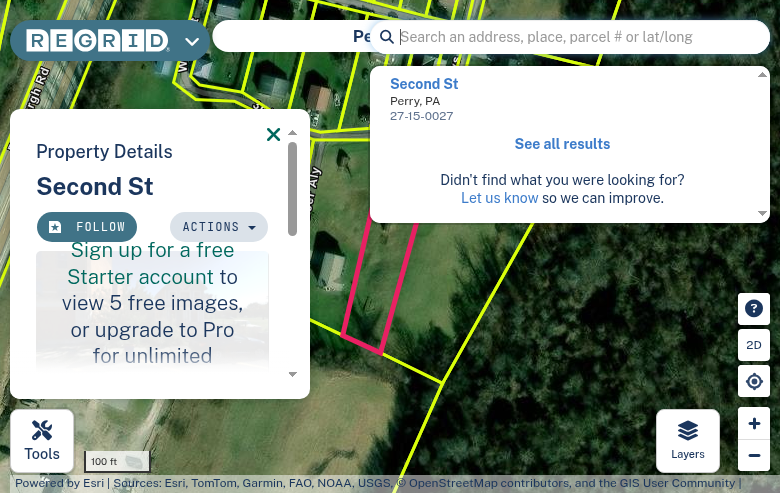
Task: Click the help question mark icon
Action: coord(754,309)
